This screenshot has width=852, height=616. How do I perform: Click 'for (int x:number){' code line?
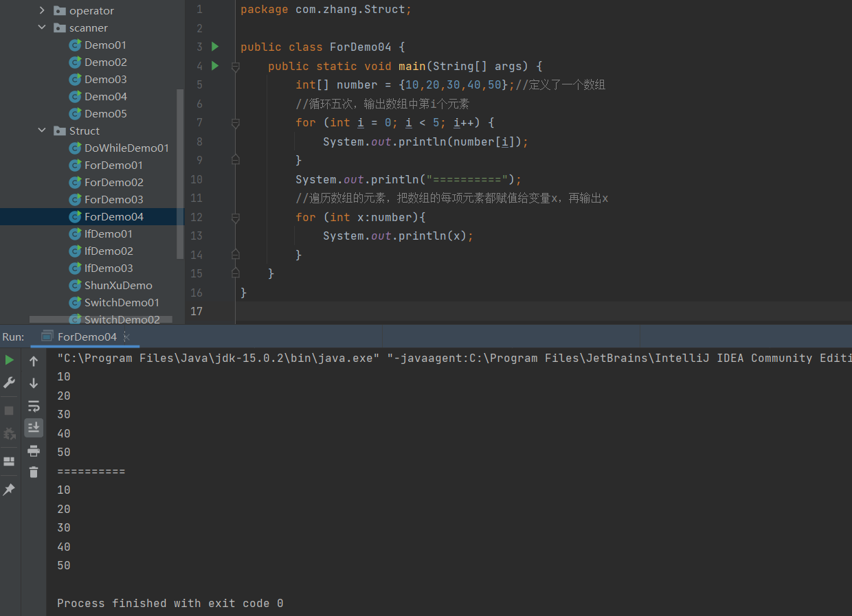click(x=361, y=218)
